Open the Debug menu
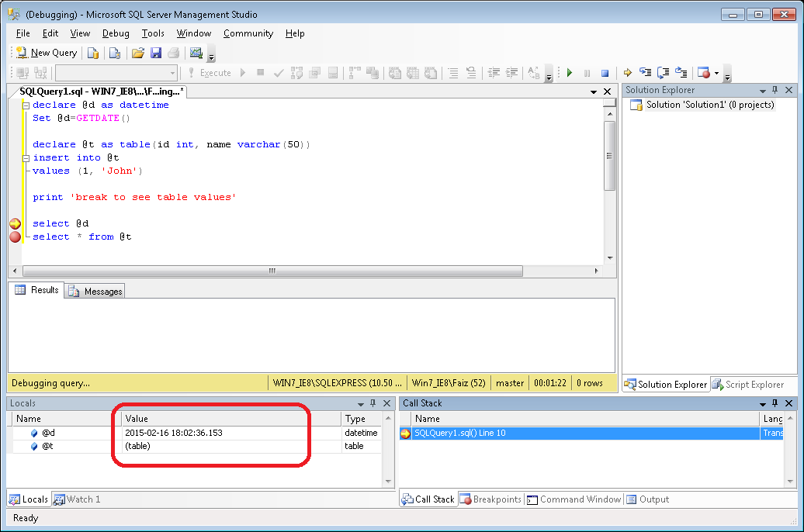This screenshot has height=532, width=804. (116, 33)
